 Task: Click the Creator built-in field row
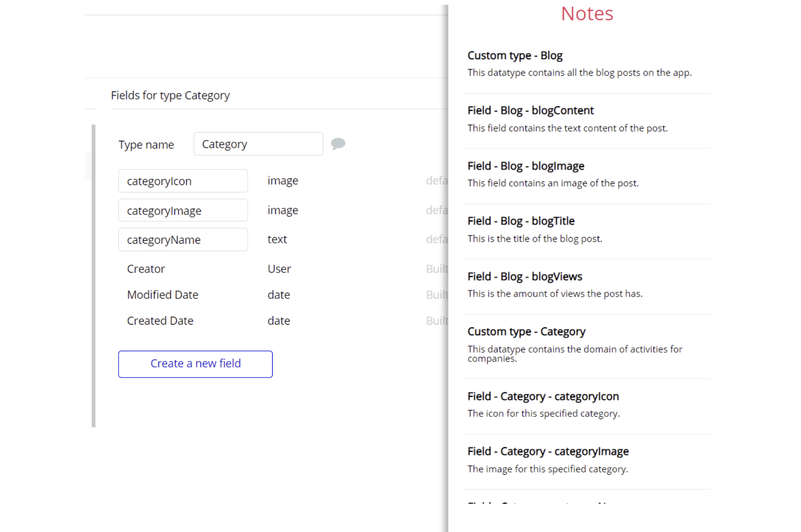click(146, 269)
